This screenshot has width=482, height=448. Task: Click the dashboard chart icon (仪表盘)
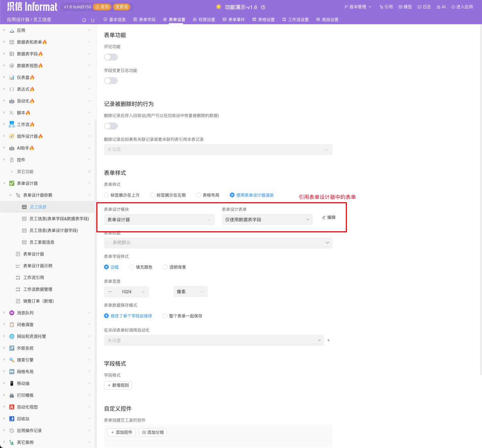12,78
